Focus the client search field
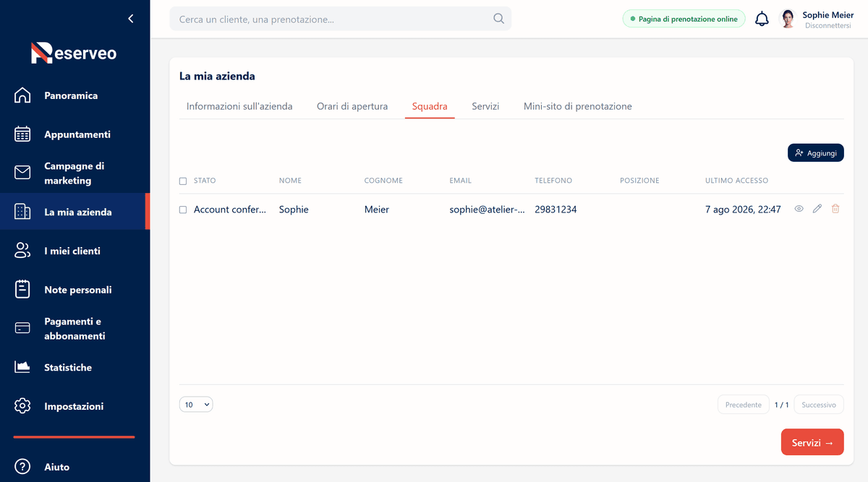 [x=340, y=19]
